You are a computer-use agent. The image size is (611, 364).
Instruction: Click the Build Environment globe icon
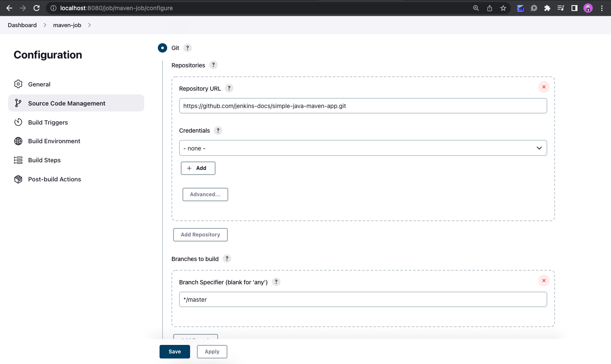[x=18, y=141]
